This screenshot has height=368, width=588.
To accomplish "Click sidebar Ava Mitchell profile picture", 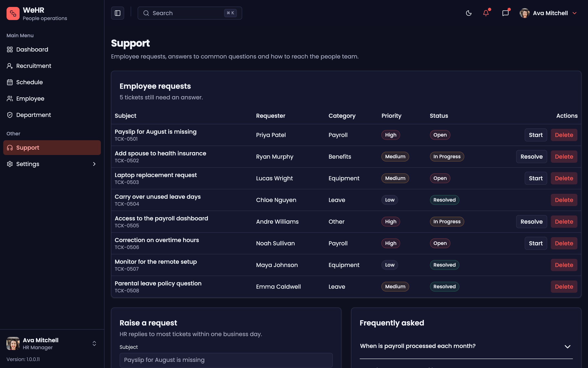I will 13,343.
